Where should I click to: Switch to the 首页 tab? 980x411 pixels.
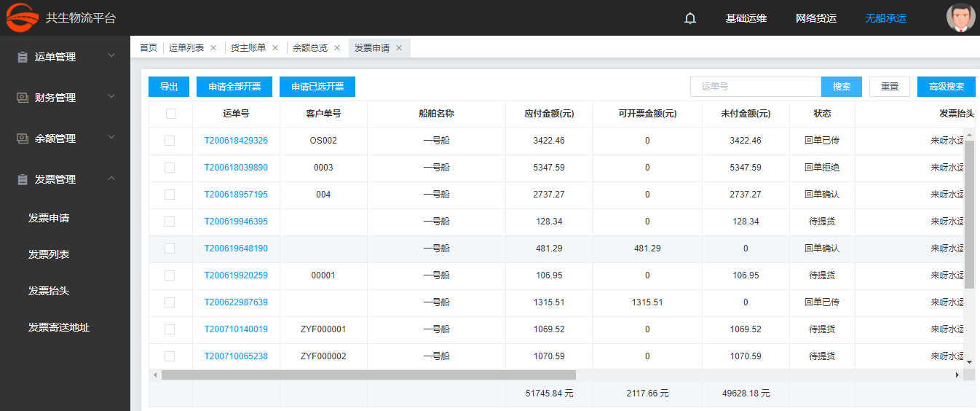point(149,48)
